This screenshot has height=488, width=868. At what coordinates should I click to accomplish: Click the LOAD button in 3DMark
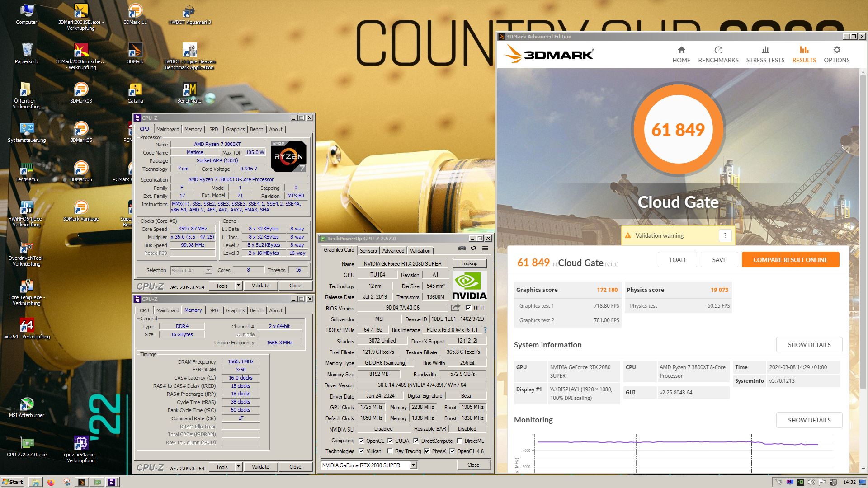coord(677,260)
